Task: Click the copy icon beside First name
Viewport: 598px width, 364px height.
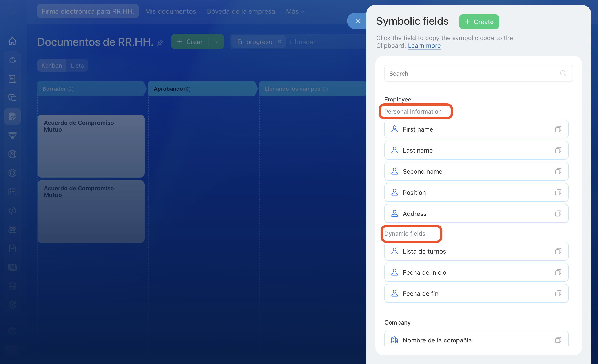Action: (x=558, y=129)
